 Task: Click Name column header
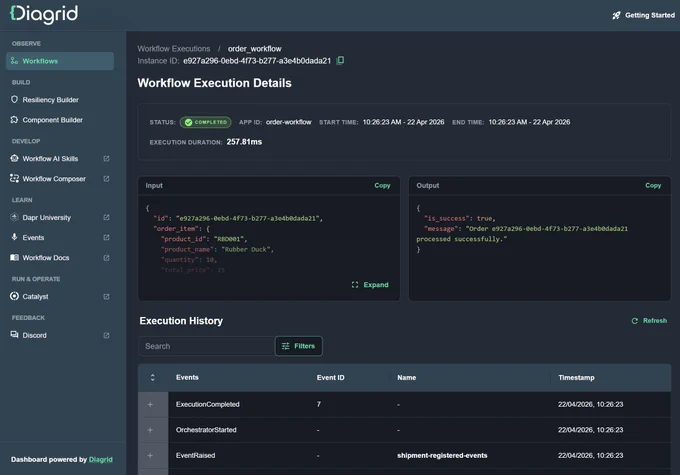pos(406,377)
